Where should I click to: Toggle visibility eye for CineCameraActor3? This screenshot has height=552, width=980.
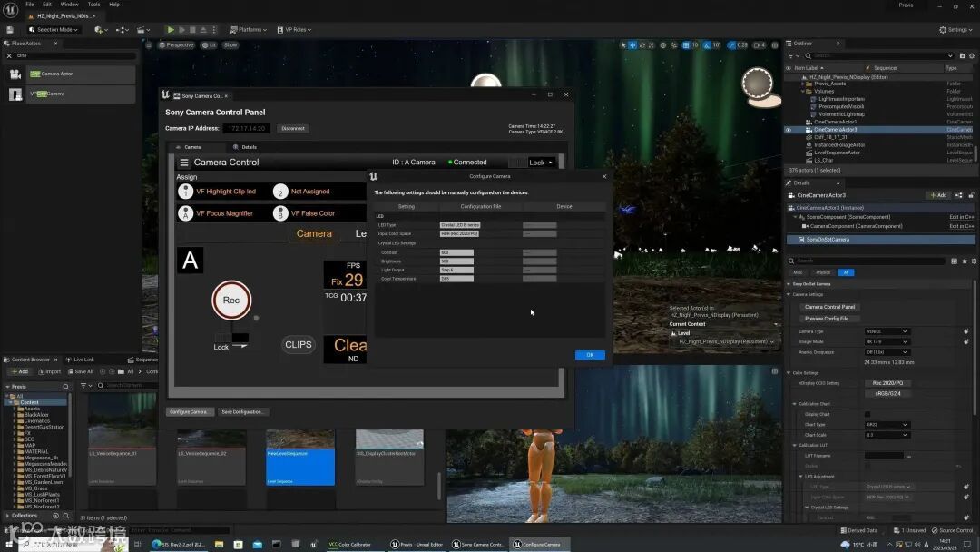pyautogui.click(x=789, y=130)
